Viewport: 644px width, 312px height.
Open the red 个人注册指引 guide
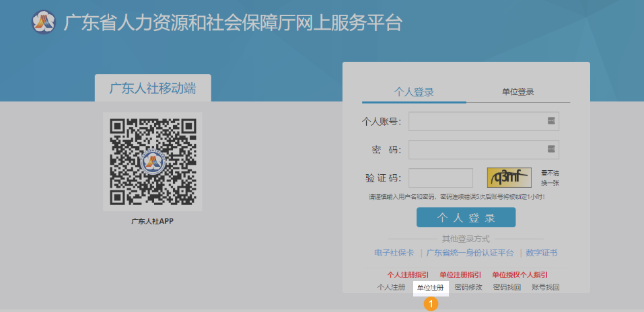[x=408, y=274]
